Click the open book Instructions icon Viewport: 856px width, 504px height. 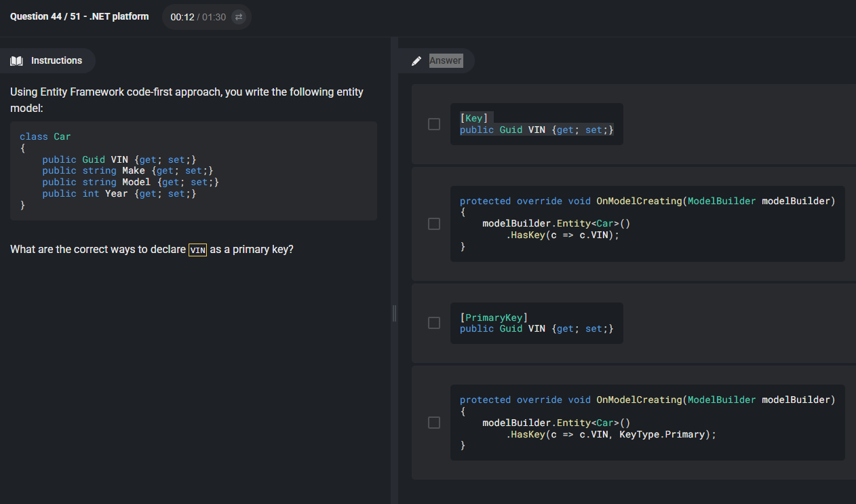click(x=17, y=61)
